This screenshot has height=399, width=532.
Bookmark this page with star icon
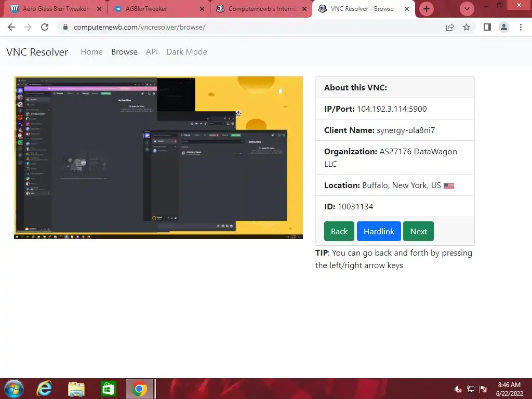(x=467, y=27)
